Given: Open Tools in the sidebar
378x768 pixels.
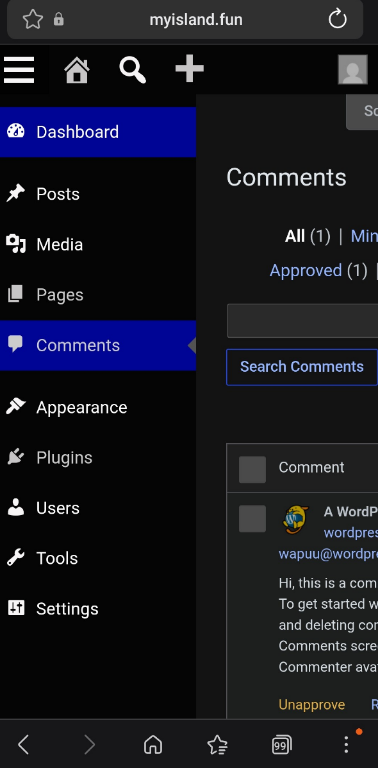Looking at the screenshot, I should point(98,558).
